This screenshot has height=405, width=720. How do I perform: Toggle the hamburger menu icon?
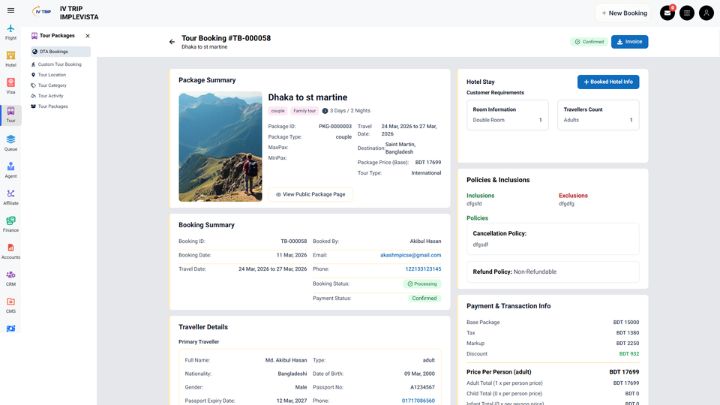(11, 11)
